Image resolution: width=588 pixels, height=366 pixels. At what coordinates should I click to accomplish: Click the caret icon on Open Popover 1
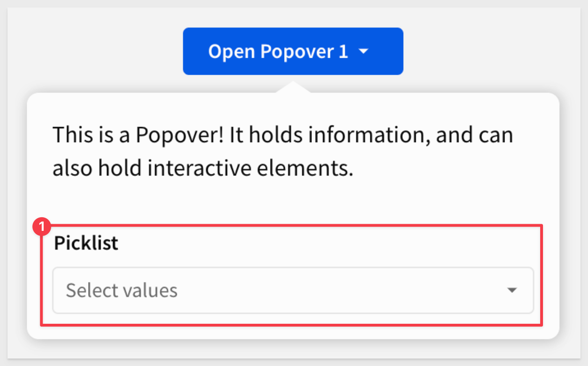(364, 52)
